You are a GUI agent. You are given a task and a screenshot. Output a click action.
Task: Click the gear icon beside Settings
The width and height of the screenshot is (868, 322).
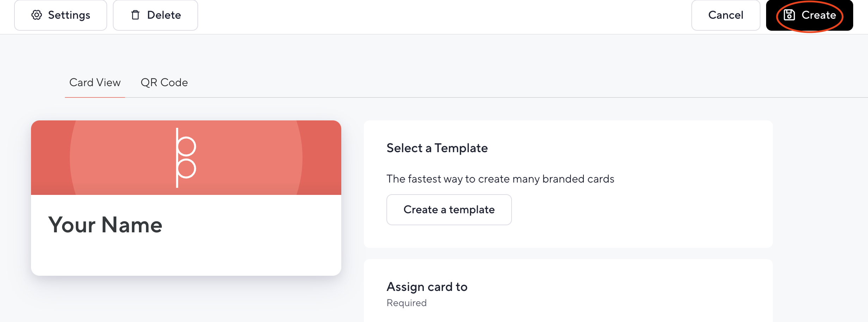37,15
